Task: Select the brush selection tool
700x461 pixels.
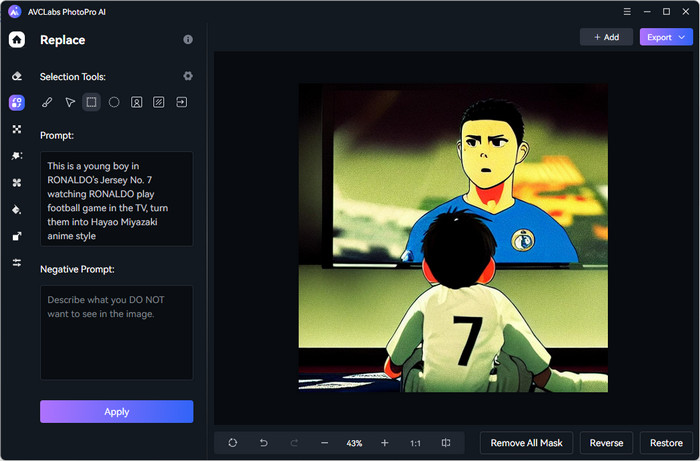Action: pos(47,102)
